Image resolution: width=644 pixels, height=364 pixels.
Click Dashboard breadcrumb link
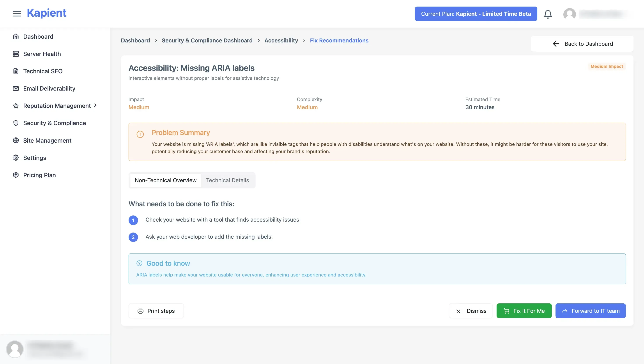pyautogui.click(x=135, y=40)
